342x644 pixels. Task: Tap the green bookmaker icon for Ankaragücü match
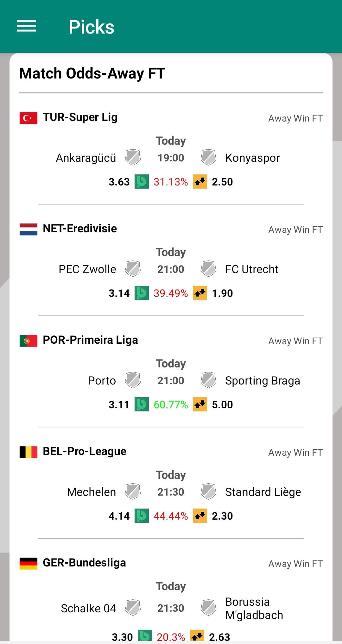click(142, 182)
